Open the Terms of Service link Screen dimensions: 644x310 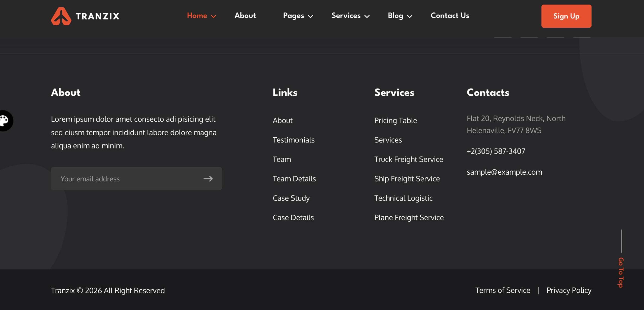(x=503, y=290)
